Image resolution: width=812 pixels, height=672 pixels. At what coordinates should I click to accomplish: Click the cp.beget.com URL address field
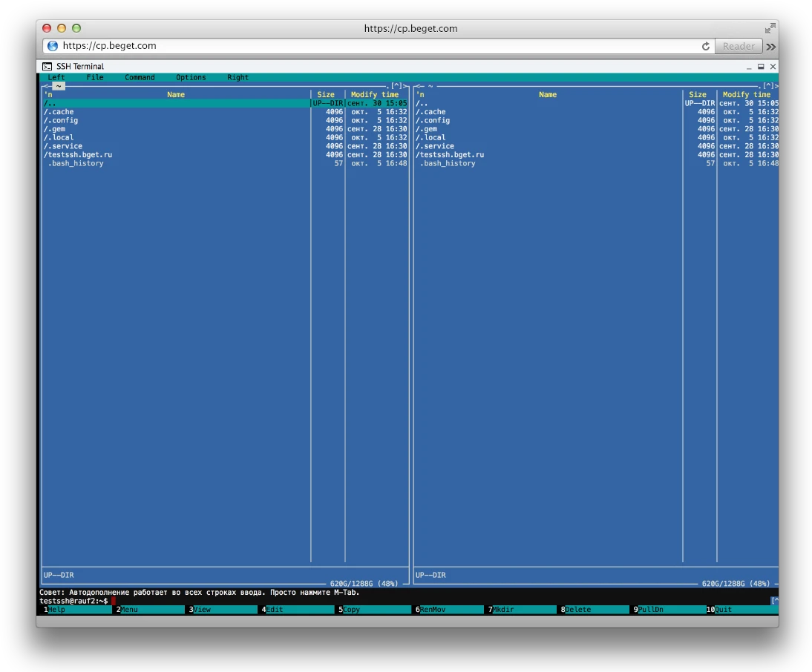[371, 46]
